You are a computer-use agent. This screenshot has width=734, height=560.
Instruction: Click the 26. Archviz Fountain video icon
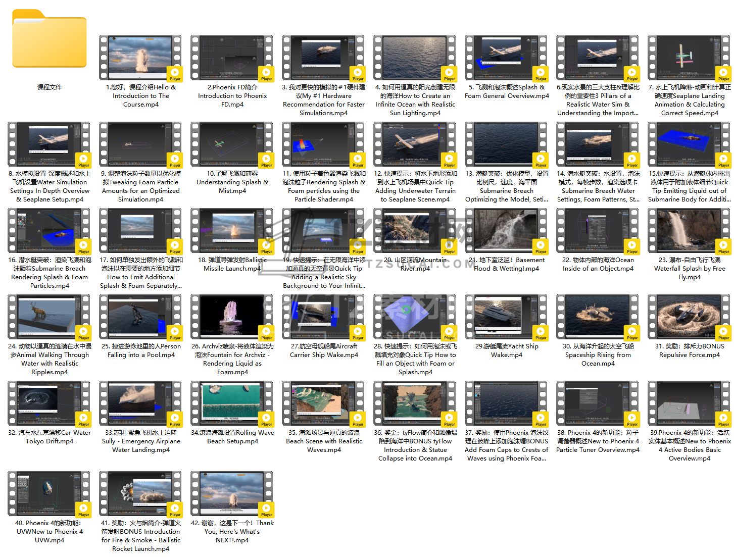pos(232,318)
